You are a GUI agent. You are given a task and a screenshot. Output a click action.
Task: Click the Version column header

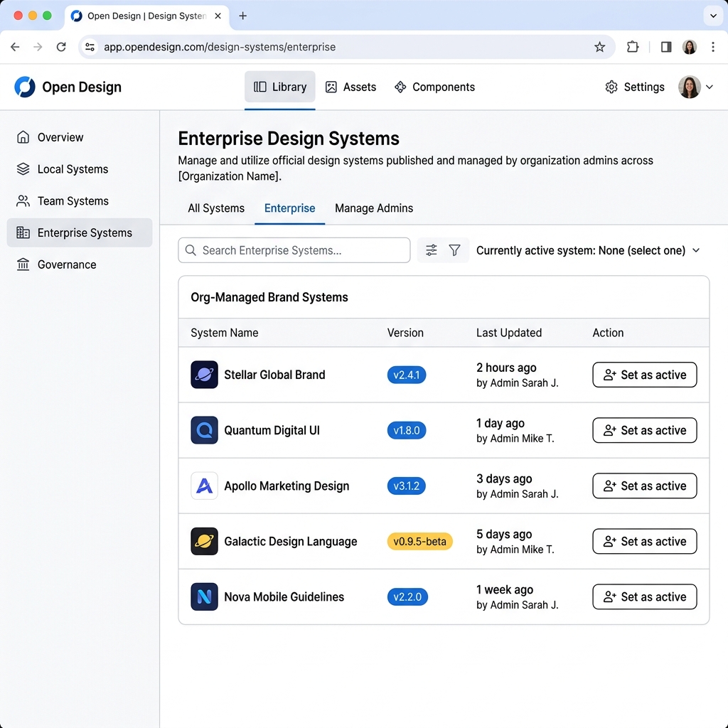coord(405,333)
